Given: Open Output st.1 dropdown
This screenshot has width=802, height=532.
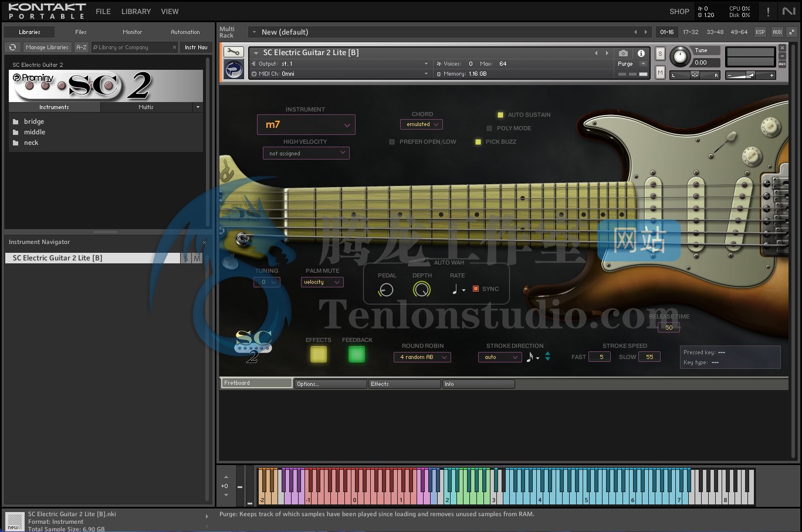Looking at the screenshot, I should [x=340, y=63].
